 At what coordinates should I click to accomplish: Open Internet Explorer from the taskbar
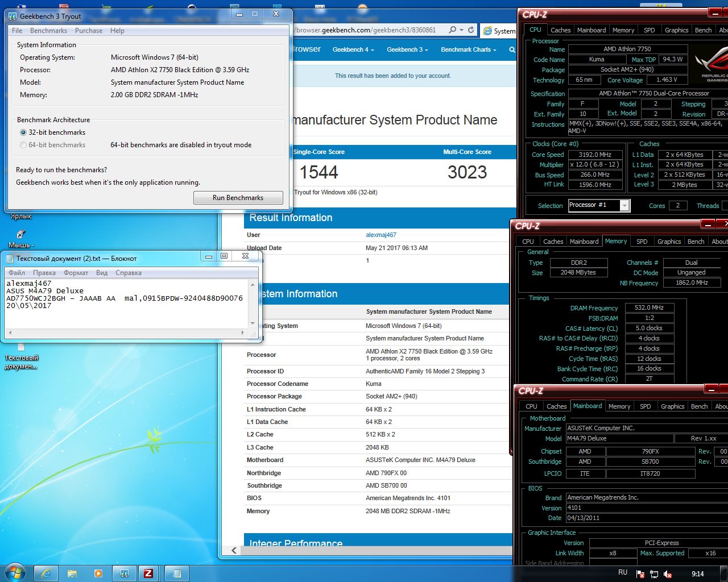tap(46, 573)
